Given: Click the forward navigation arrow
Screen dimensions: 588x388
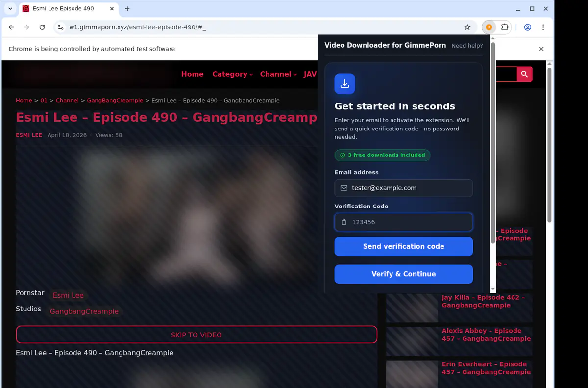Looking at the screenshot, I should point(27,27).
